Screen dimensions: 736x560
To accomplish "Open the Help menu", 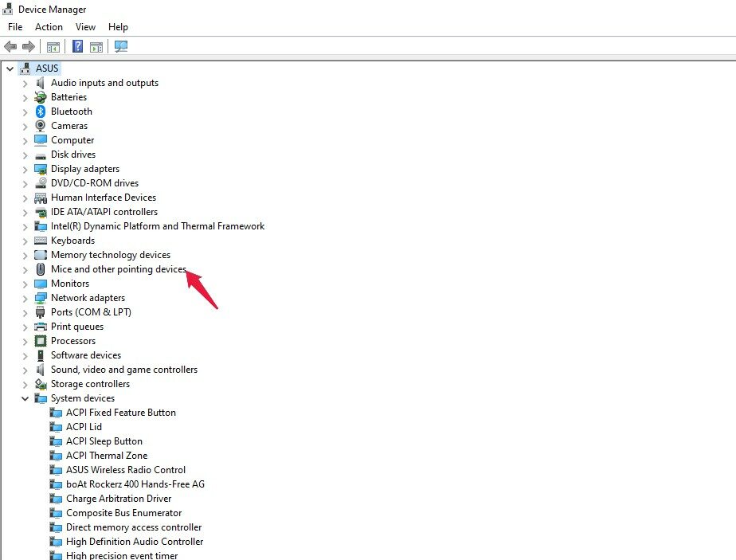I will pyautogui.click(x=118, y=27).
